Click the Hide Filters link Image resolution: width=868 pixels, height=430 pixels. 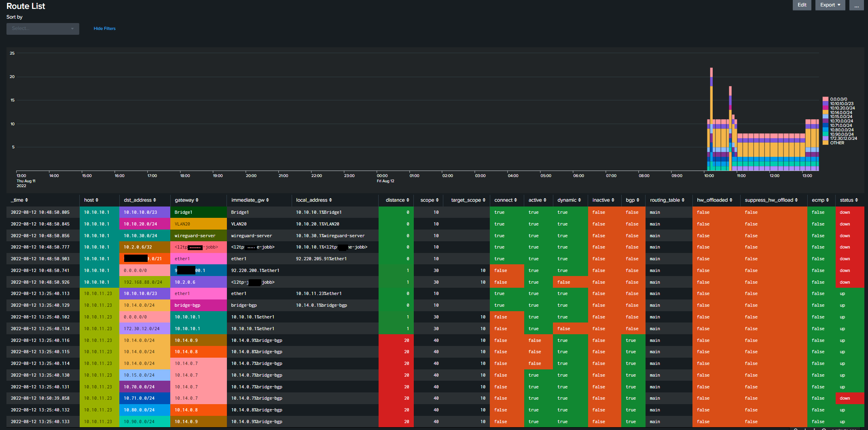pyautogui.click(x=104, y=28)
